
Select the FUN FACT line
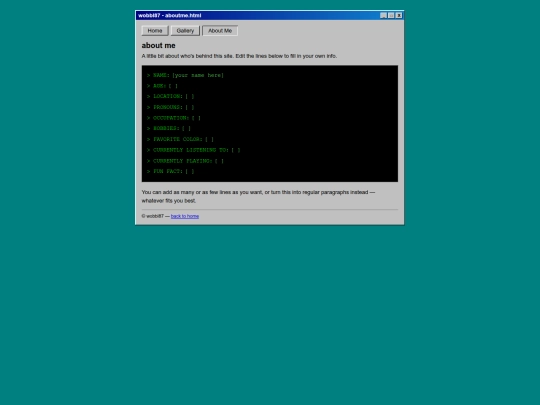170,171
